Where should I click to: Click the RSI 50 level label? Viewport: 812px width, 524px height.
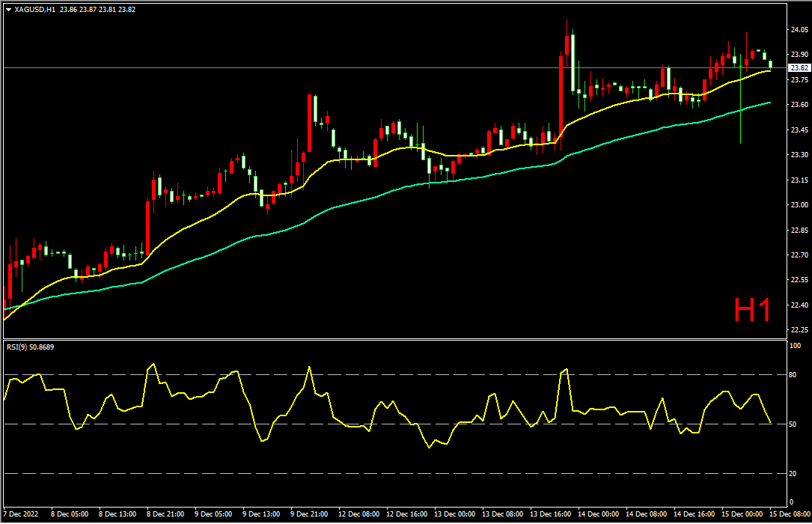point(793,424)
